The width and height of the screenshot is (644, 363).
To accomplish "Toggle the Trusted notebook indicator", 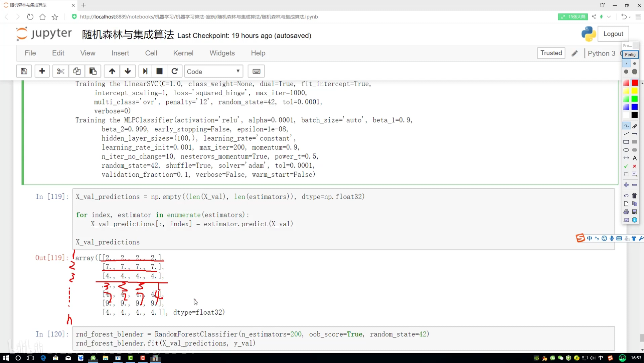I will (x=551, y=53).
